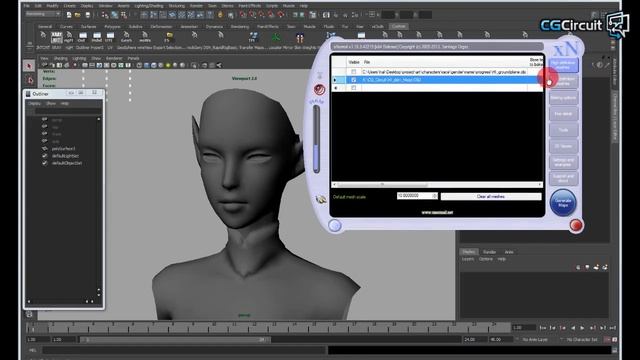Viewport: 640px width, 360px height.
Task: Switch to the Deformation shelf tab
Action: [x=161, y=27]
